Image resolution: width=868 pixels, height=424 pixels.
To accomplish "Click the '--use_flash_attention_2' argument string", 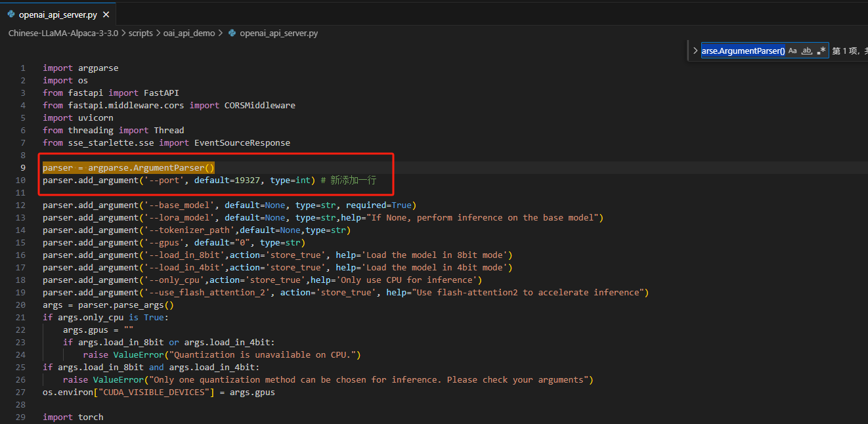I will [207, 293].
